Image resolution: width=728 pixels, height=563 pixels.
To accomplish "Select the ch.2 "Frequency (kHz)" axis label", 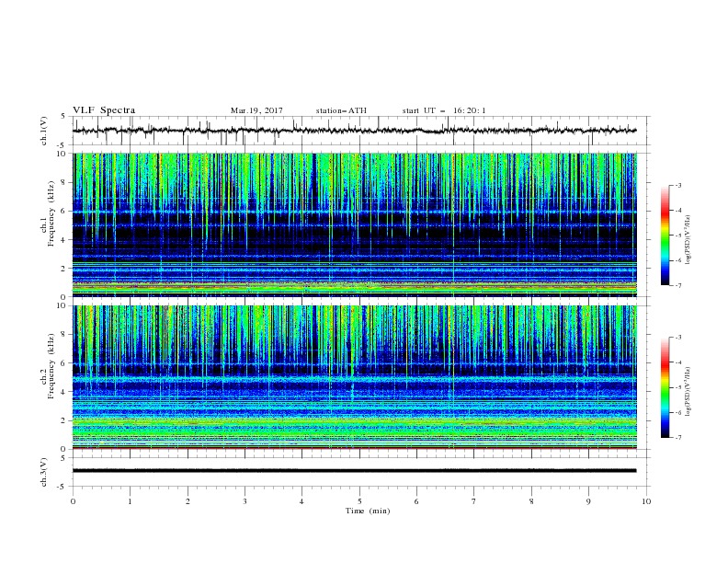I will (x=51, y=366).
